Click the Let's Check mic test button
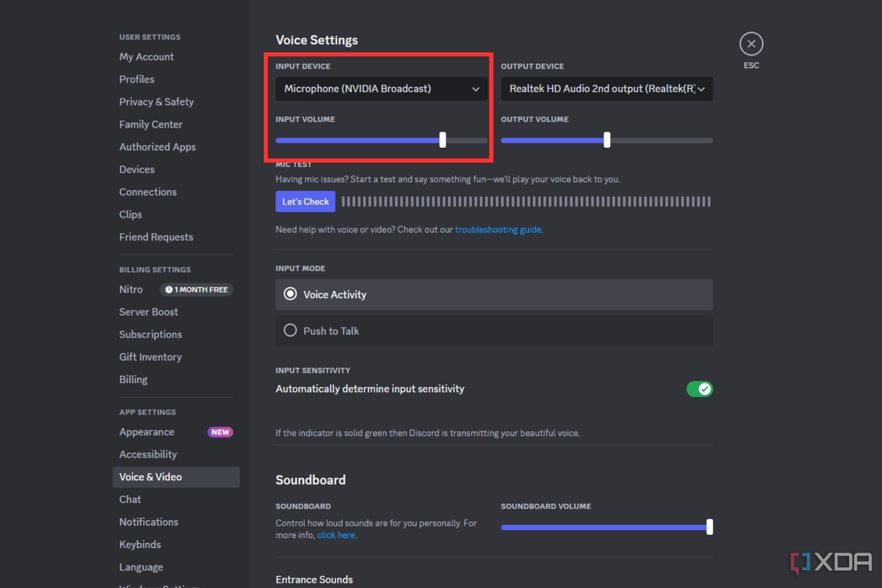The image size is (882, 588). tap(305, 202)
